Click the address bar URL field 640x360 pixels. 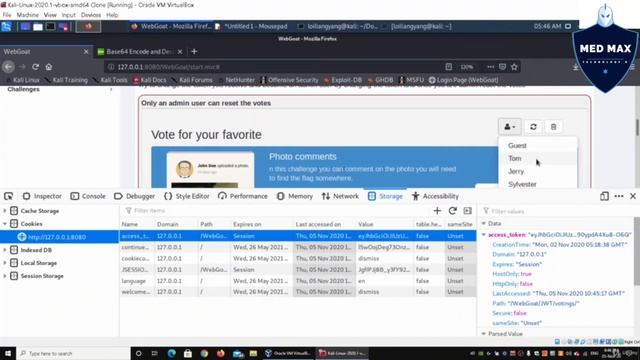coord(273,67)
